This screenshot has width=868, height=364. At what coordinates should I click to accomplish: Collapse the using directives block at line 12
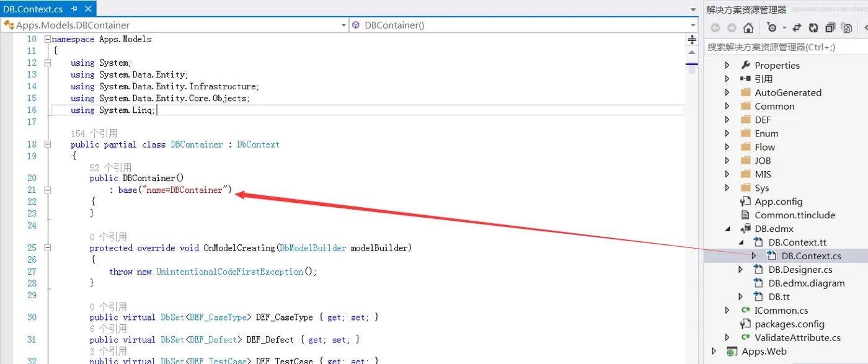point(48,63)
